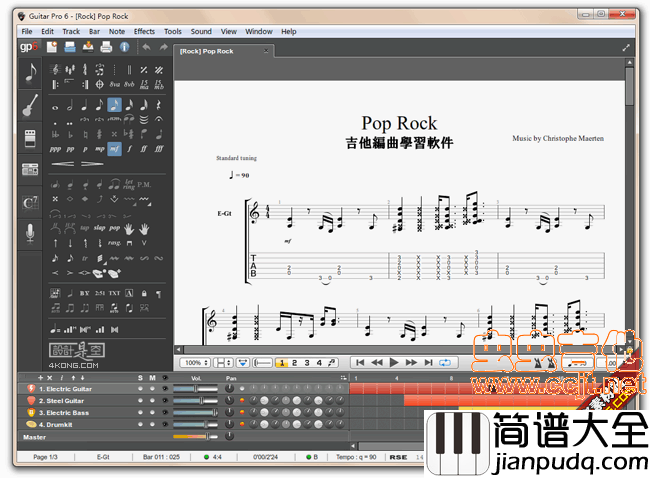Toggle solo for Electric Guitar track
Image resolution: width=650 pixels, height=478 pixels.
point(141,389)
